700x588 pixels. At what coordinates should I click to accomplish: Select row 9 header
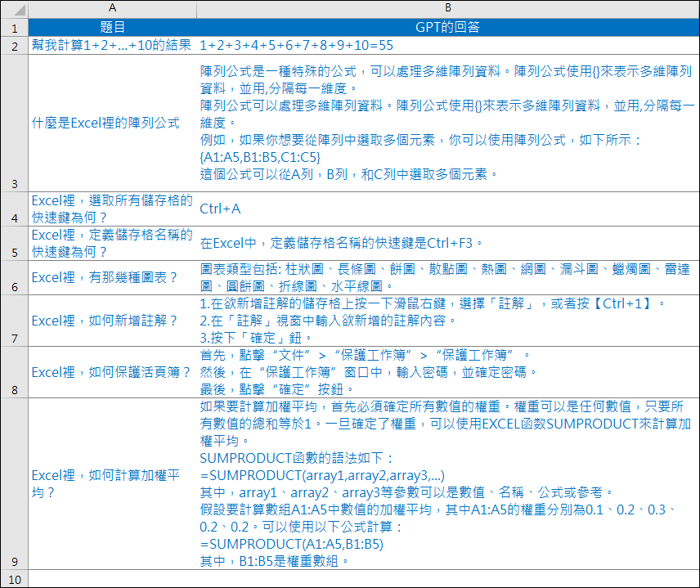pyautogui.click(x=14, y=483)
